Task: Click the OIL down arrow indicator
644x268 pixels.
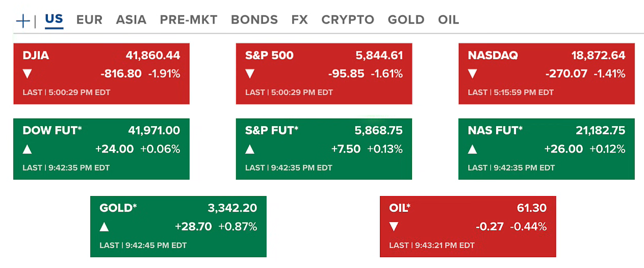Action: pyautogui.click(x=394, y=227)
